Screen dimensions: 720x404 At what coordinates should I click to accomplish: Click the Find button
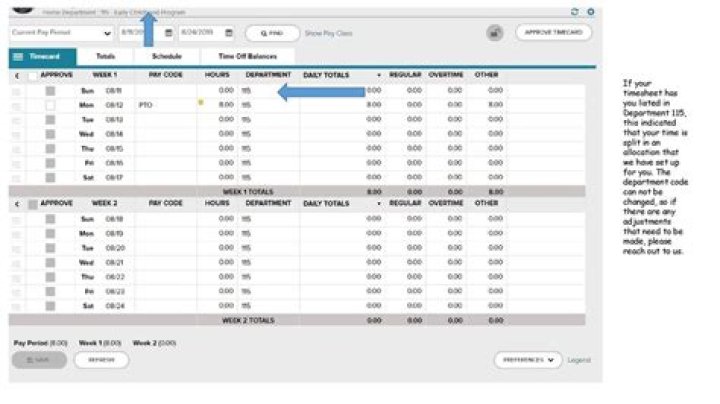coord(272,33)
